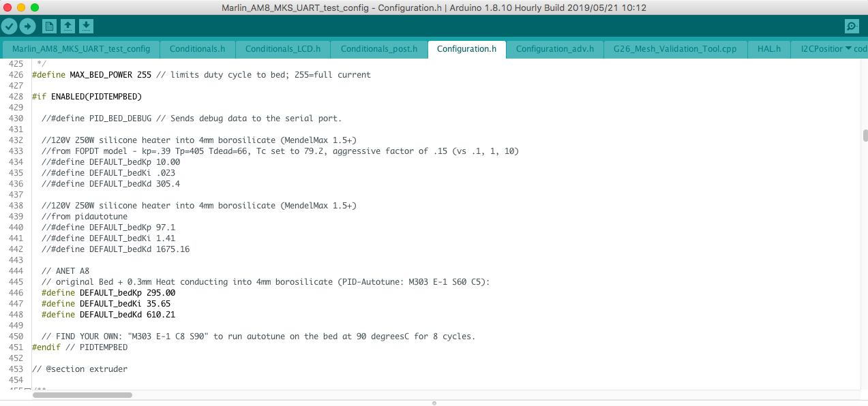The image size is (868, 406).
Task: Click the DEFAULT_bedKp 295.00 define
Action: click(x=108, y=293)
